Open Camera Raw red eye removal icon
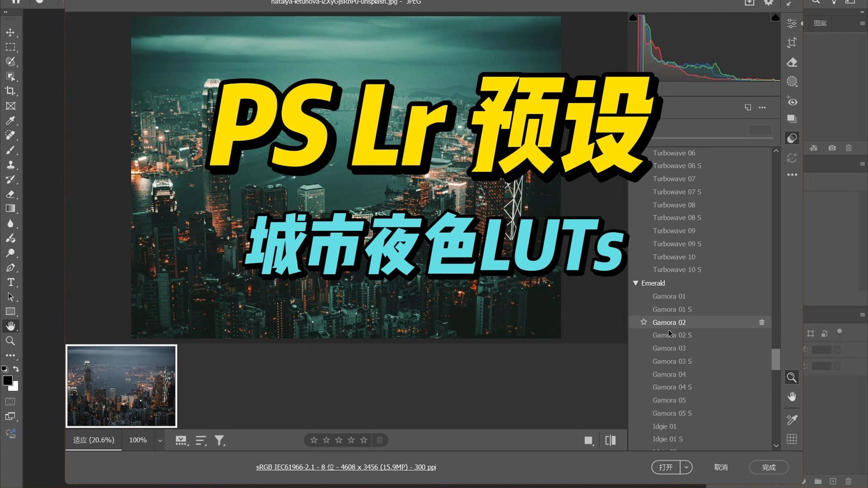 point(792,101)
